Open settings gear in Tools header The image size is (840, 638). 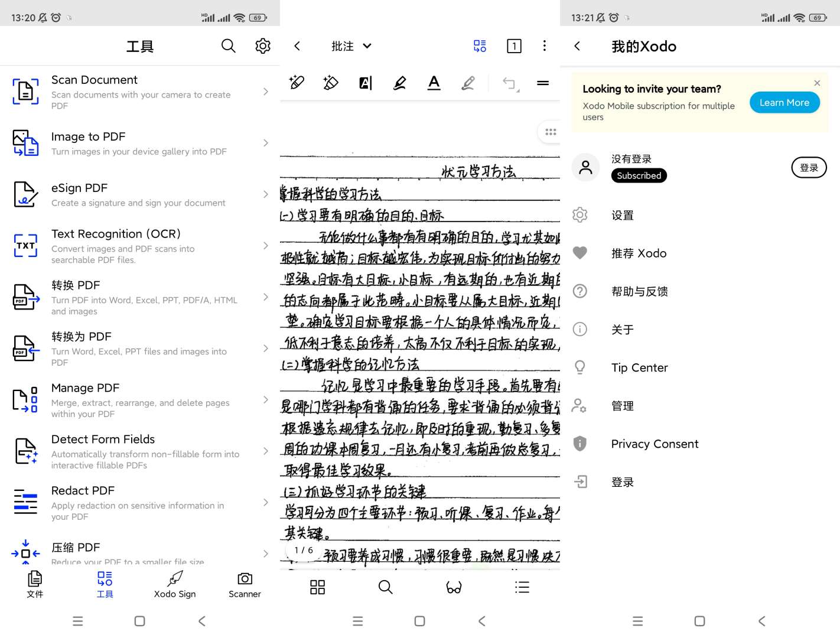point(263,46)
